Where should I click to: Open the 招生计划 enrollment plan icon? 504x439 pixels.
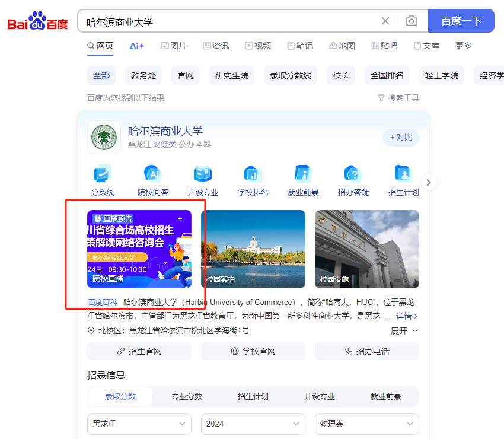[403, 174]
